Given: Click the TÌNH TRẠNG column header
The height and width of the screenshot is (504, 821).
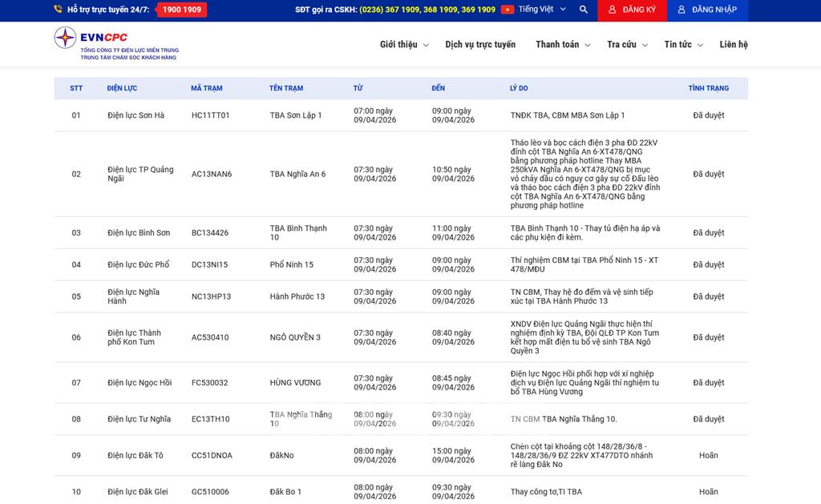Looking at the screenshot, I should pos(708,88).
